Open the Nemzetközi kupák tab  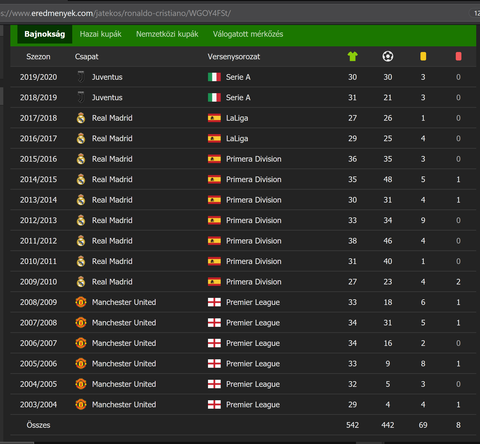click(167, 34)
